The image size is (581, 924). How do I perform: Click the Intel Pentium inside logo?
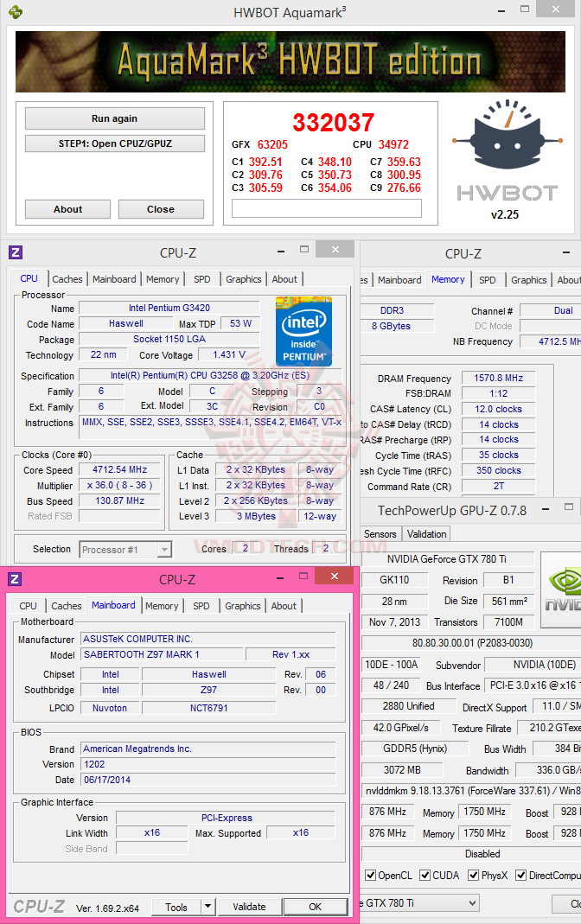[x=303, y=331]
